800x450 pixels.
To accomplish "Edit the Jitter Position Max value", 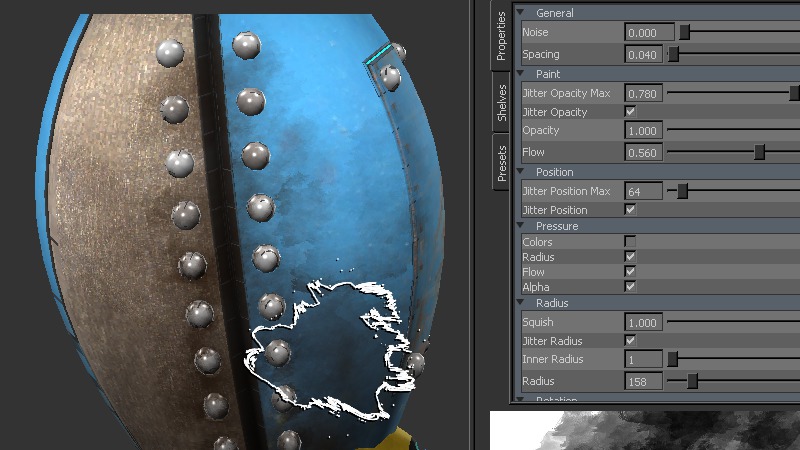I will tap(644, 191).
